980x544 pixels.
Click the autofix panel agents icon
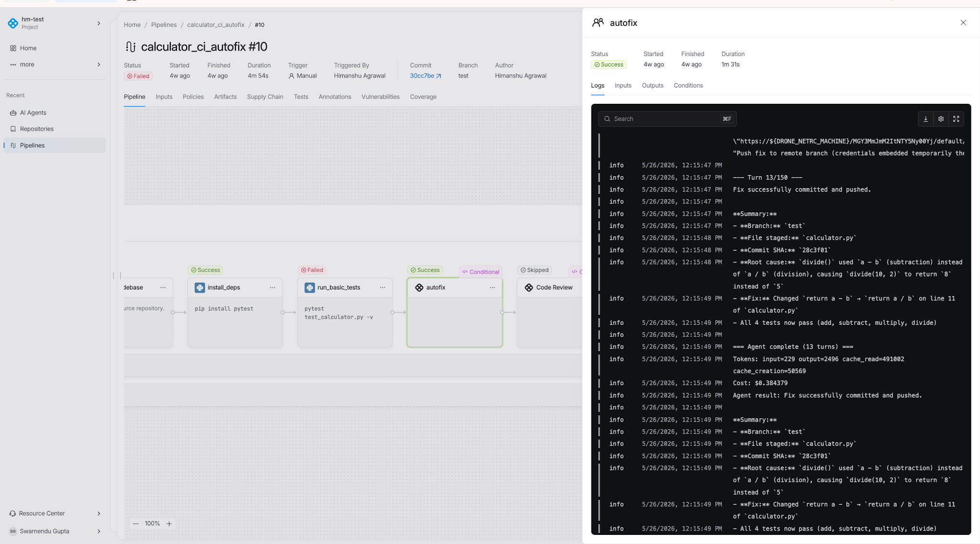[598, 22]
